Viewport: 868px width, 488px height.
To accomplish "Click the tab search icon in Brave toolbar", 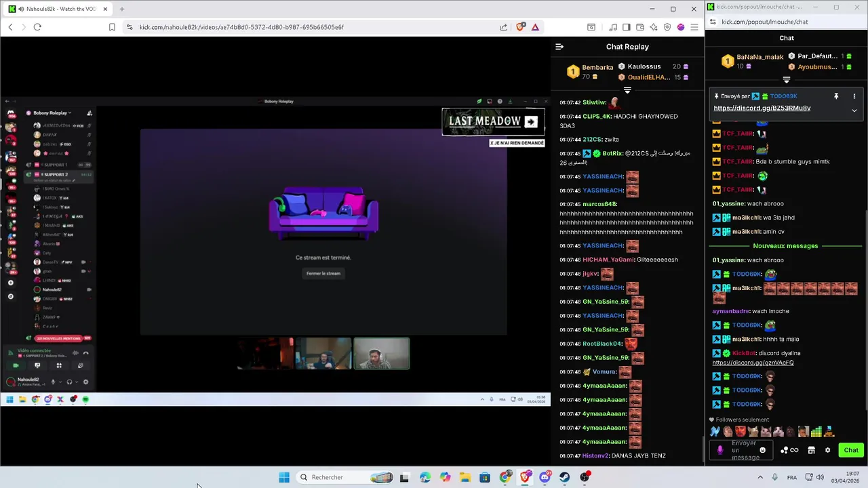I will click(591, 27).
